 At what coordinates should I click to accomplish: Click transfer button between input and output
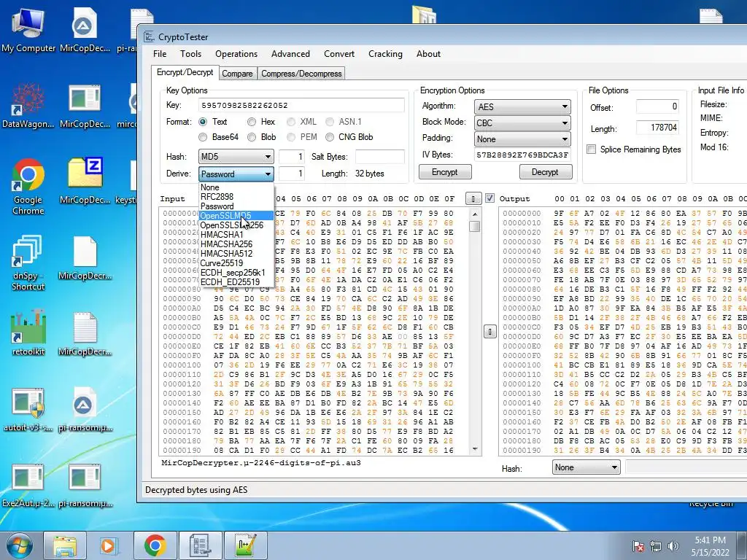pos(489,332)
